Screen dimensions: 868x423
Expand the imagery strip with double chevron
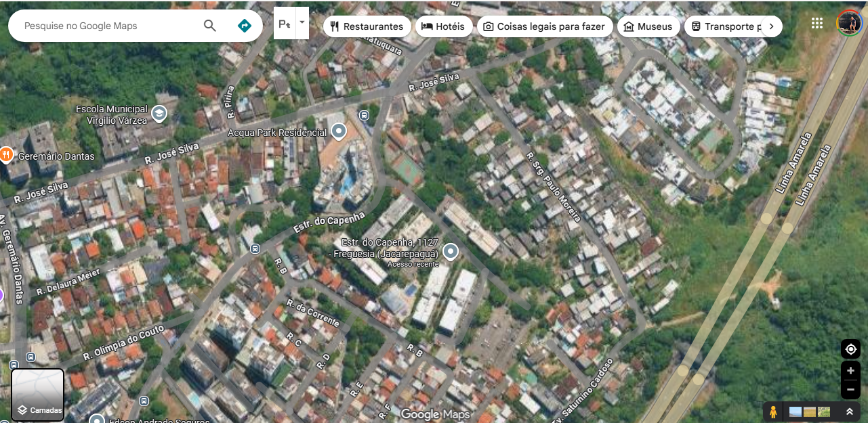pos(849,411)
